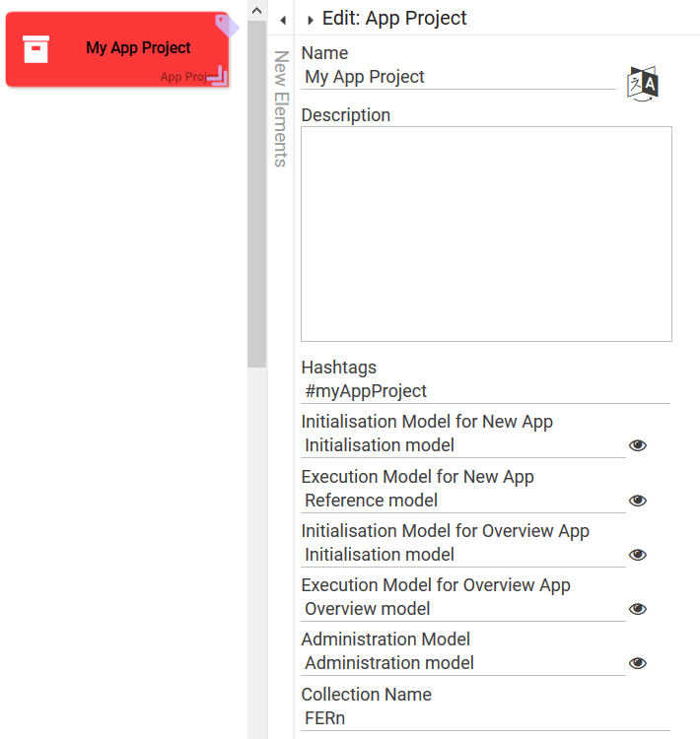700x739 pixels.
Task: Click the eye icon for Initialisation Model for Overview App
Action: click(638, 555)
